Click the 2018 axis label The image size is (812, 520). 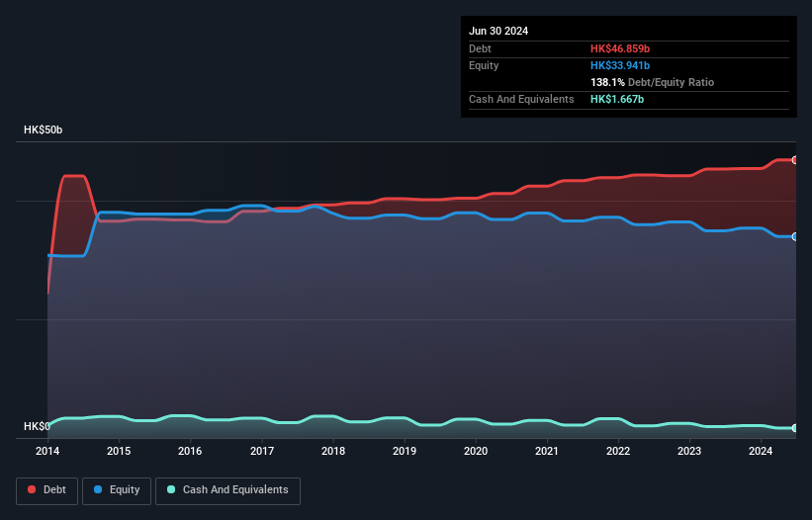coord(333,451)
